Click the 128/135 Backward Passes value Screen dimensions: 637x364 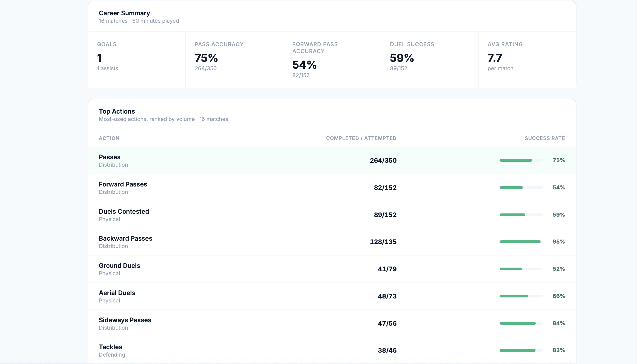point(383,242)
